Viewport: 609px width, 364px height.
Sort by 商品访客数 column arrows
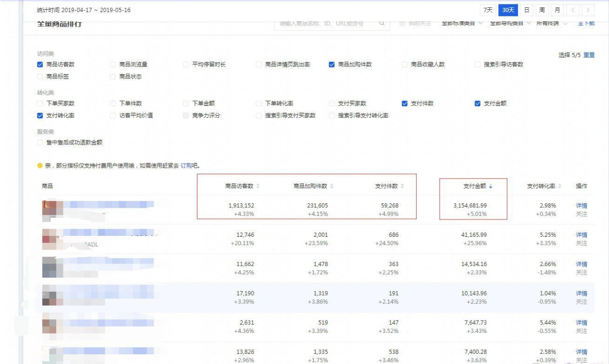click(x=258, y=186)
